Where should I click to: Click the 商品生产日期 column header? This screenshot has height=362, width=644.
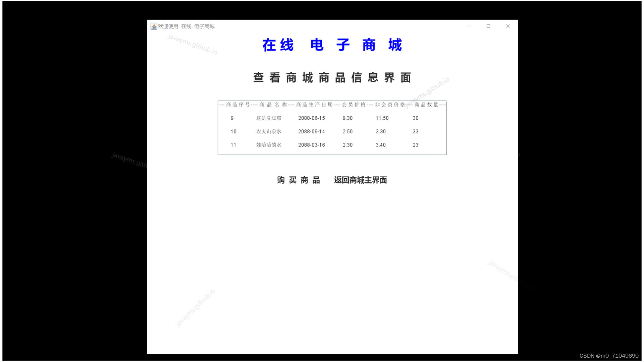pos(314,105)
